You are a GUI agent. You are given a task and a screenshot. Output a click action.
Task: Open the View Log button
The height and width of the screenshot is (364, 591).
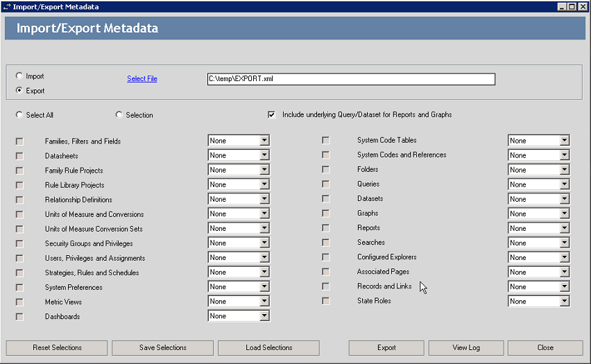click(466, 348)
